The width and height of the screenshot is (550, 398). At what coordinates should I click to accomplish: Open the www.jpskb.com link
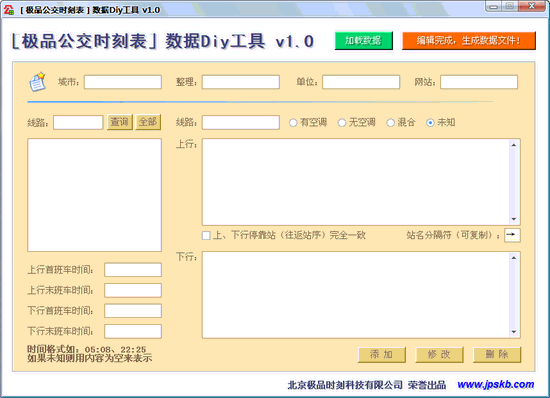point(496,384)
